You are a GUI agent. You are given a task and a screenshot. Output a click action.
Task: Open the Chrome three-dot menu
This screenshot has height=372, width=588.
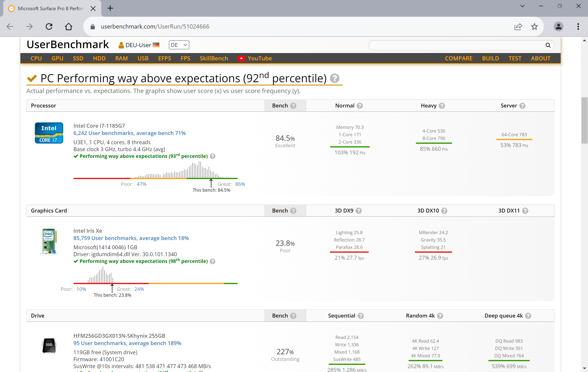(x=578, y=26)
